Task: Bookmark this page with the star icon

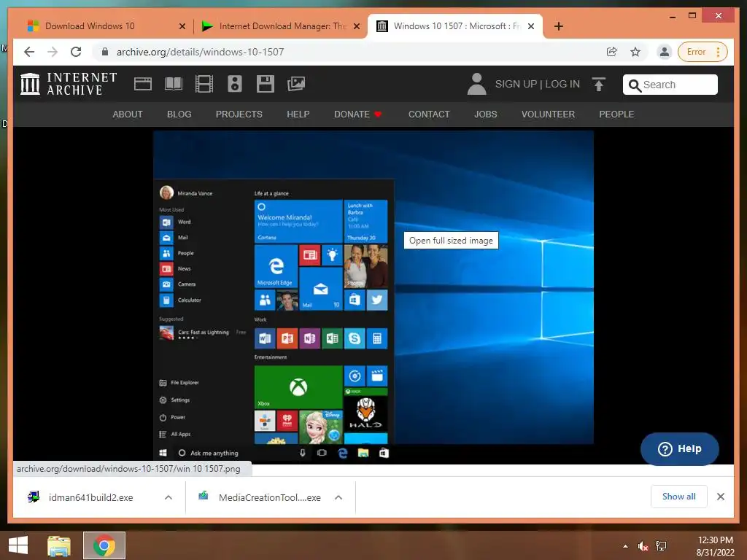Action: point(635,52)
